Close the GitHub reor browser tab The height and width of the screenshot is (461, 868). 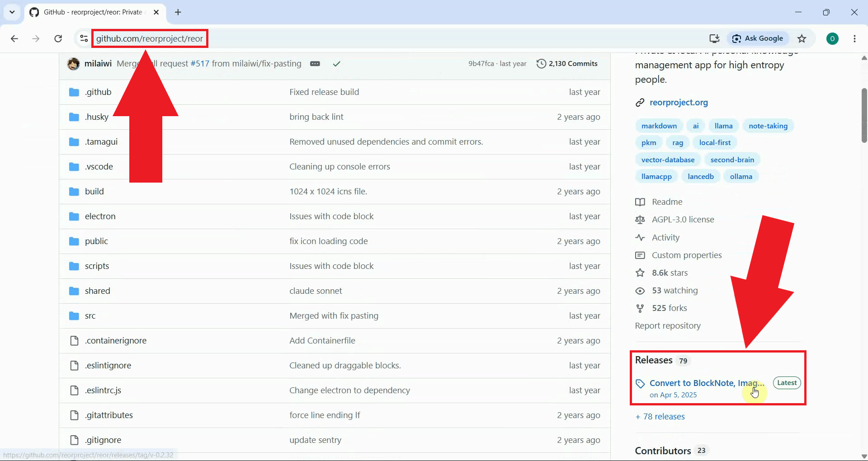156,12
